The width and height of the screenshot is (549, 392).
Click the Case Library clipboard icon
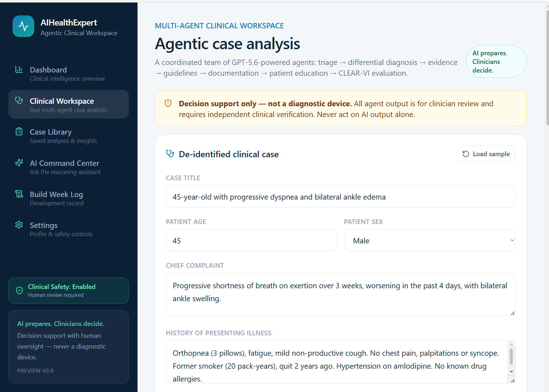tap(19, 132)
